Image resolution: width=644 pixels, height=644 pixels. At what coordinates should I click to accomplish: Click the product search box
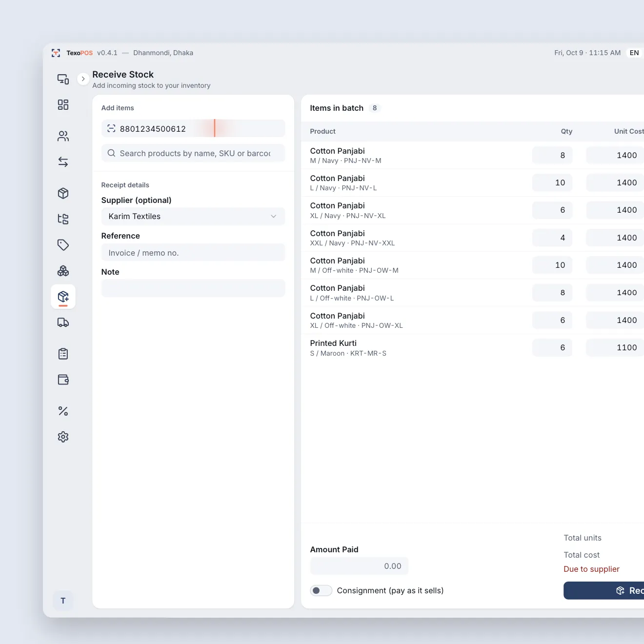coord(193,153)
